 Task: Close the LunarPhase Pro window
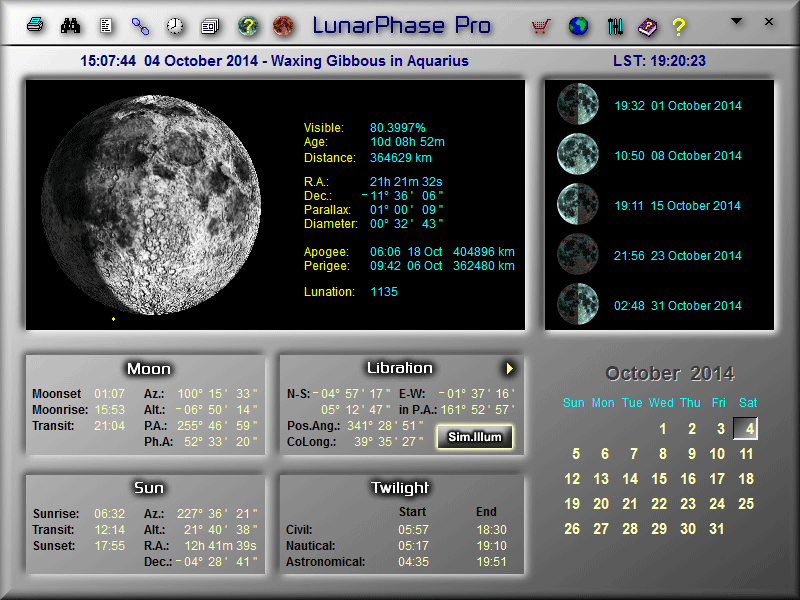[769, 21]
